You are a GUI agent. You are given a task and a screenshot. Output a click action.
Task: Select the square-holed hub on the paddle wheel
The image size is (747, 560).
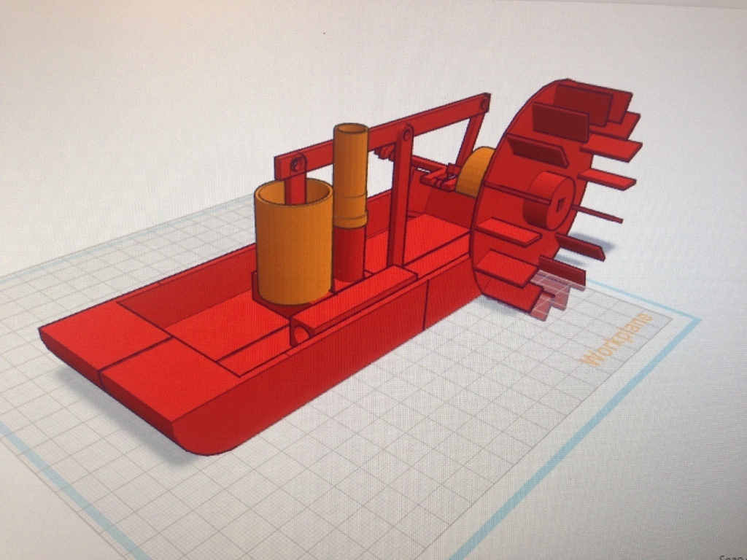pyautogui.click(x=548, y=200)
